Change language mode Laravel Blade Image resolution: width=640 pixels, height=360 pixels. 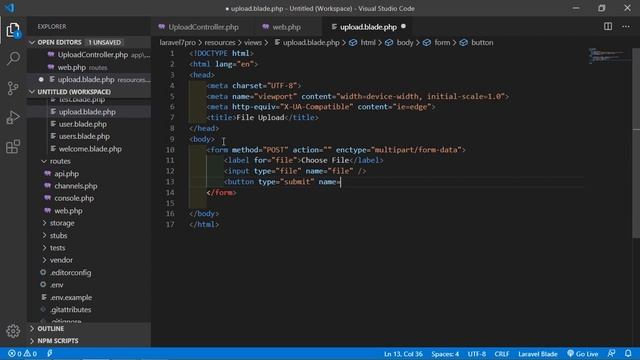click(x=538, y=353)
